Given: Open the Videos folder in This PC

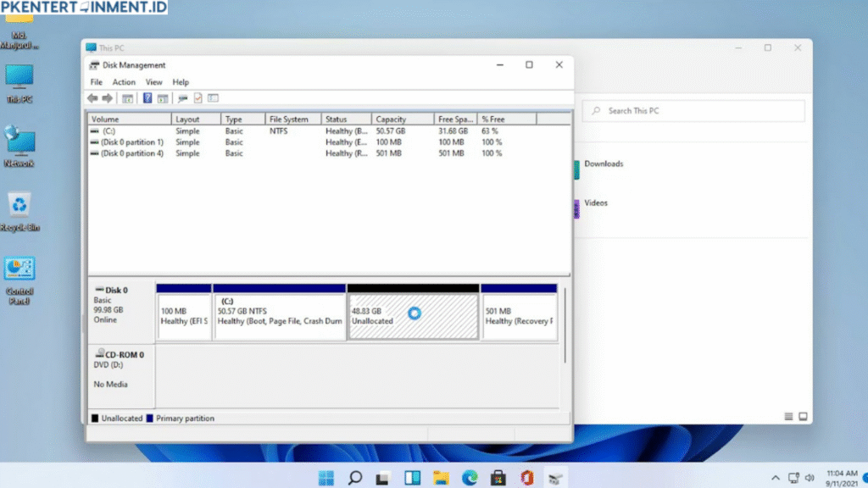Looking at the screenshot, I should tap(596, 202).
